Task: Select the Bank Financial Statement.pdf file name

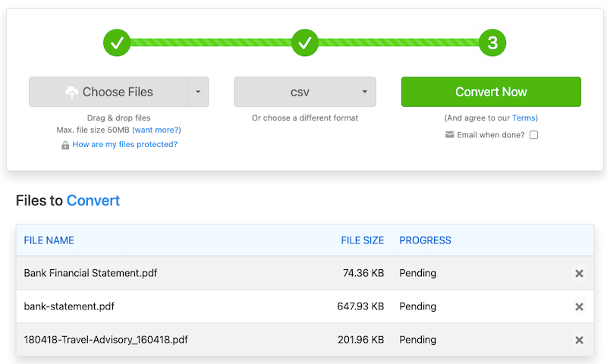Action: (x=90, y=273)
